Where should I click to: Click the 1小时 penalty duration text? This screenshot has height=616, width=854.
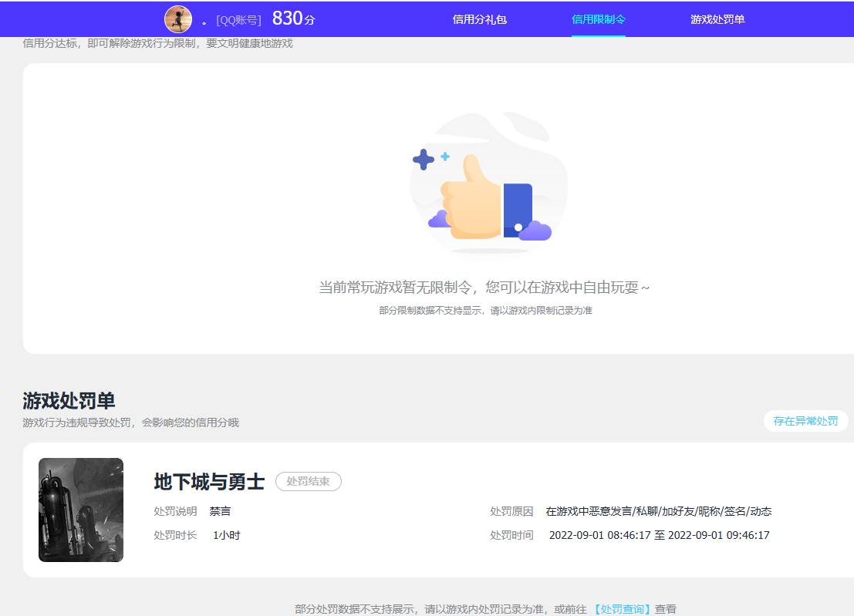pyautogui.click(x=228, y=534)
